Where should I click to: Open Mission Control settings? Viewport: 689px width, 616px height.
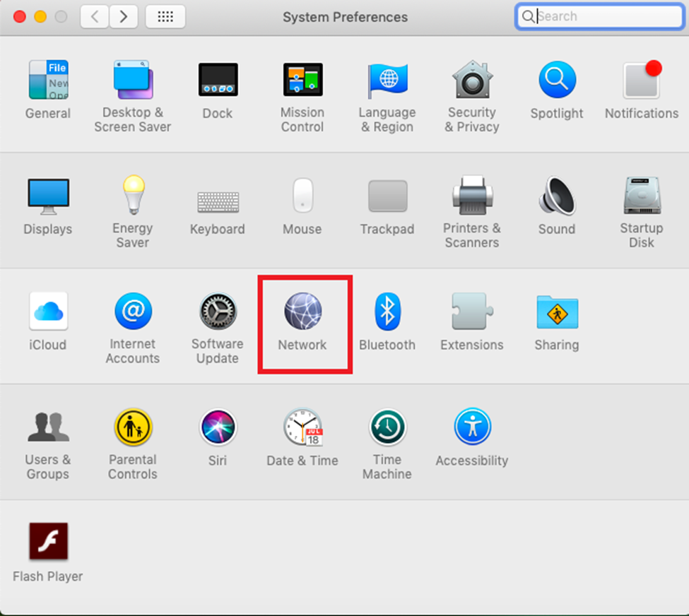(x=302, y=81)
